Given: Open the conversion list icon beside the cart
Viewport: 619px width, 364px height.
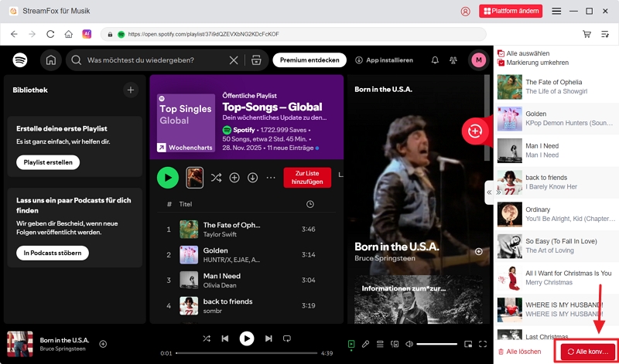Looking at the screenshot, I should tap(605, 34).
